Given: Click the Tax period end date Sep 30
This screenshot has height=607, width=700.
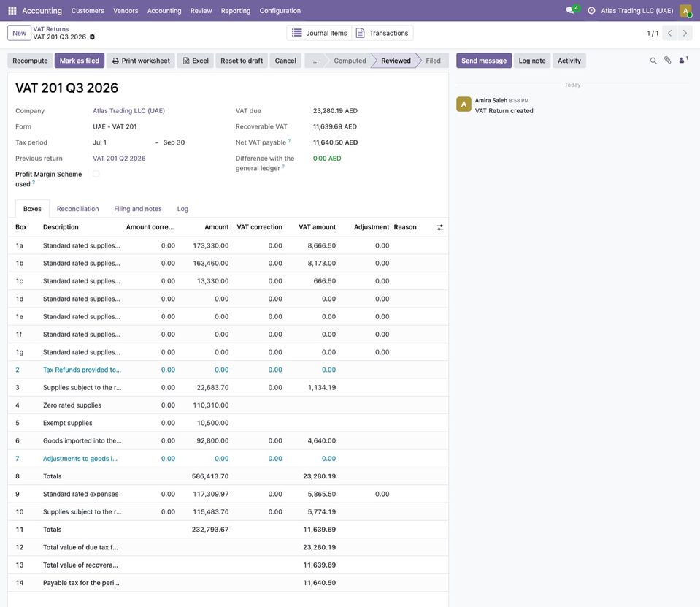Looking at the screenshot, I should pos(174,142).
